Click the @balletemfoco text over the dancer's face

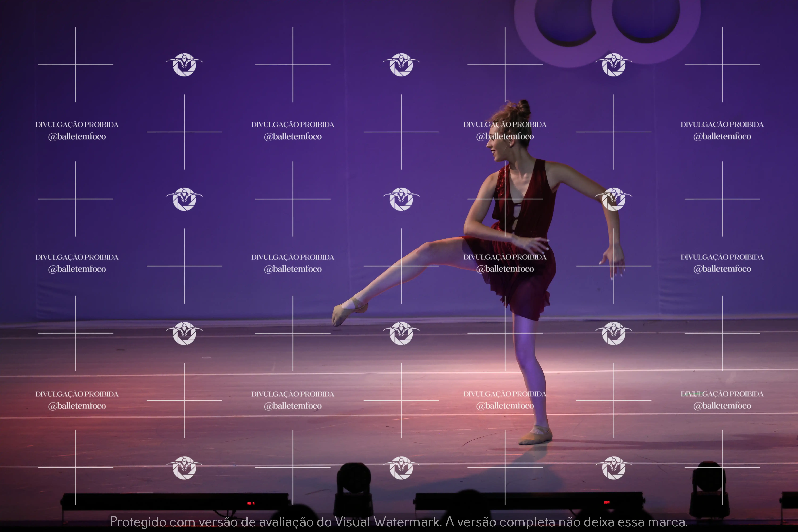point(505,136)
